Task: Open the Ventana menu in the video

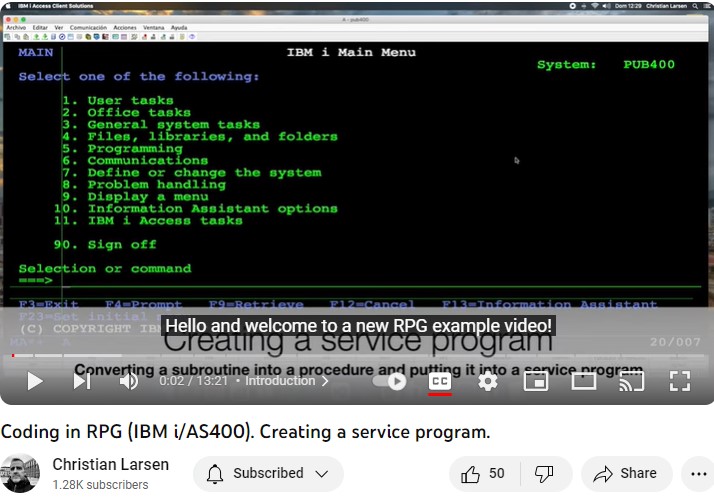Action: tap(153, 28)
